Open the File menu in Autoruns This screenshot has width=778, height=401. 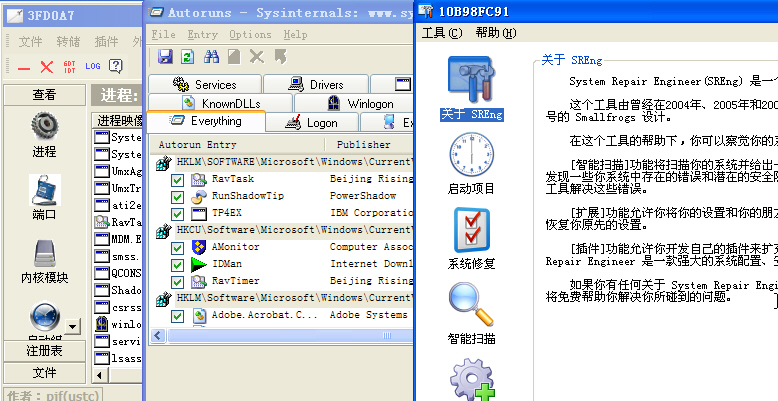pyautogui.click(x=163, y=35)
